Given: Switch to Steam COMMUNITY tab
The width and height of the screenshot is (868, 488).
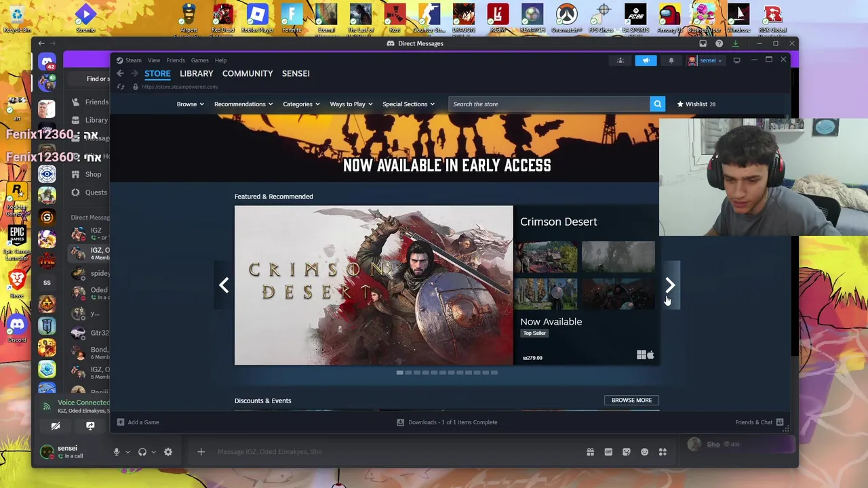Looking at the screenshot, I should click(248, 73).
